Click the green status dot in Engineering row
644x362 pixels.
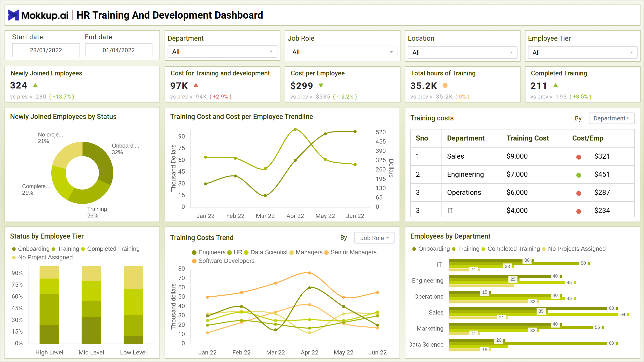coord(579,175)
